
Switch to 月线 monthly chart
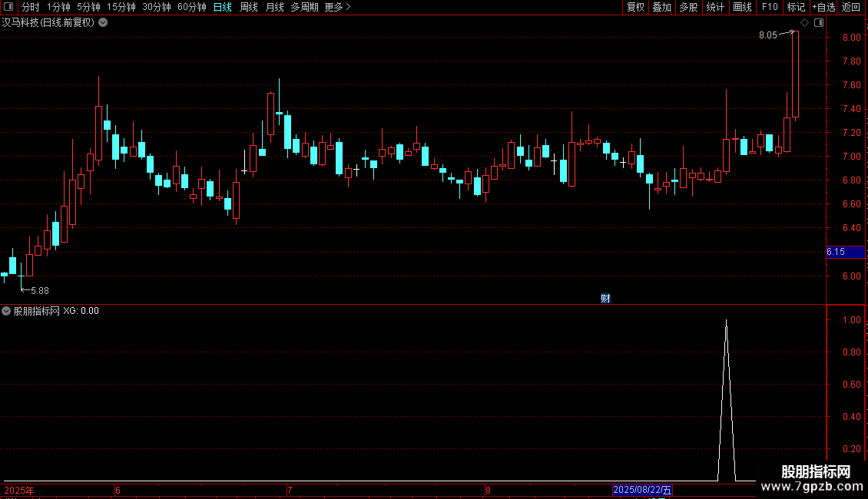(274, 7)
